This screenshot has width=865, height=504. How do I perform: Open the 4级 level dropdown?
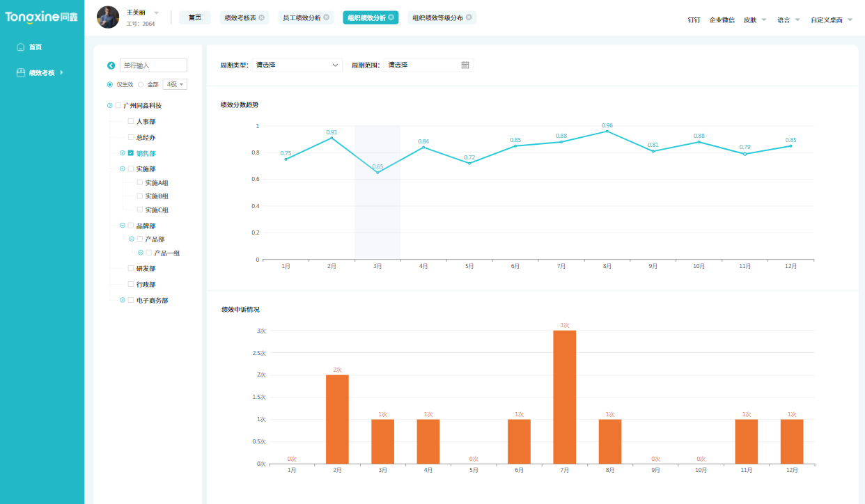(x=174, y=84)
